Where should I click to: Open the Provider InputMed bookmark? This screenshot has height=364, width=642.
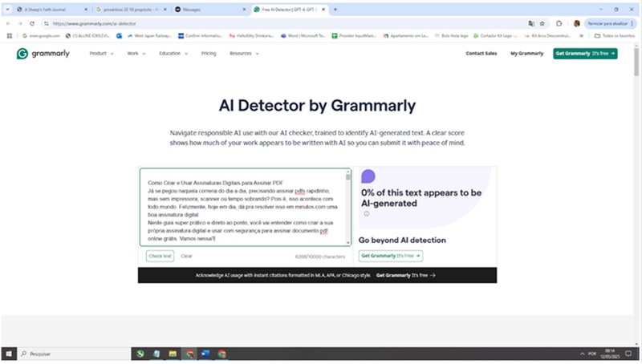tap(354, 36)
